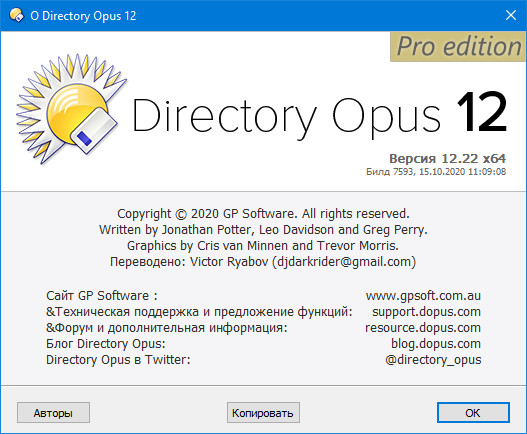Close the About Directory Opus dialog
The height and width of the screenshot is (434, 527).
click(x=511, y=15)
